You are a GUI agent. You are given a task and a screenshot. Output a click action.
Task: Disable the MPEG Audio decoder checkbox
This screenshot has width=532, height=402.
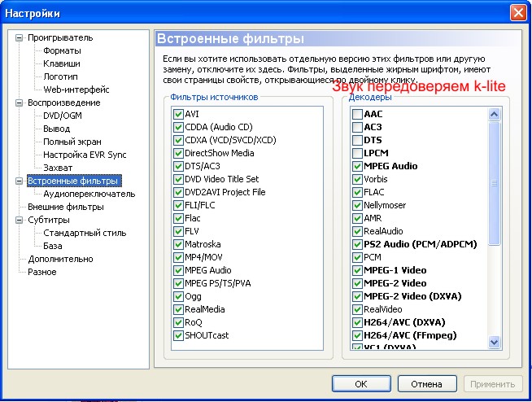[357, 166]
